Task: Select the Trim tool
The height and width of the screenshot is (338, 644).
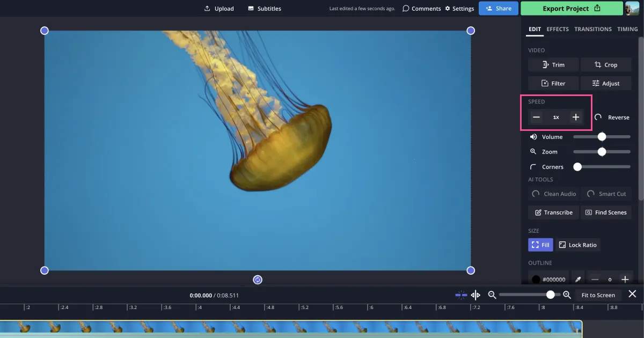Action: point(553,64)
